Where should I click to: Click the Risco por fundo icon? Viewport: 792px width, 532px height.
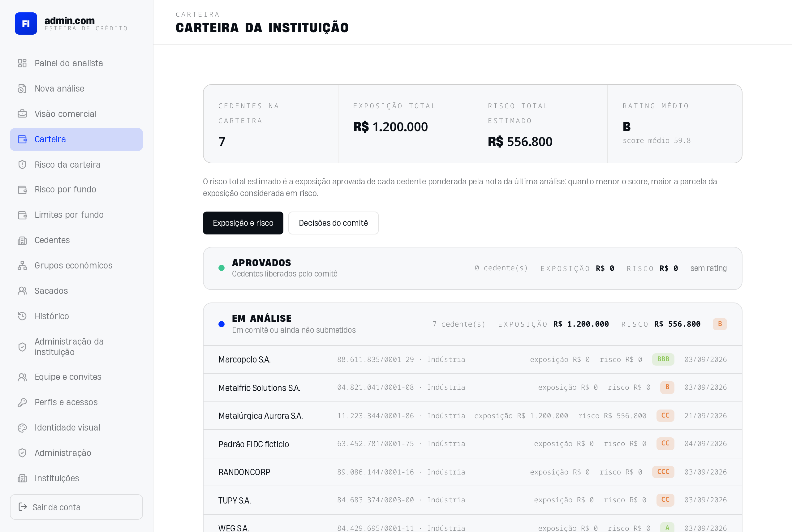click(x=22, y=189)
